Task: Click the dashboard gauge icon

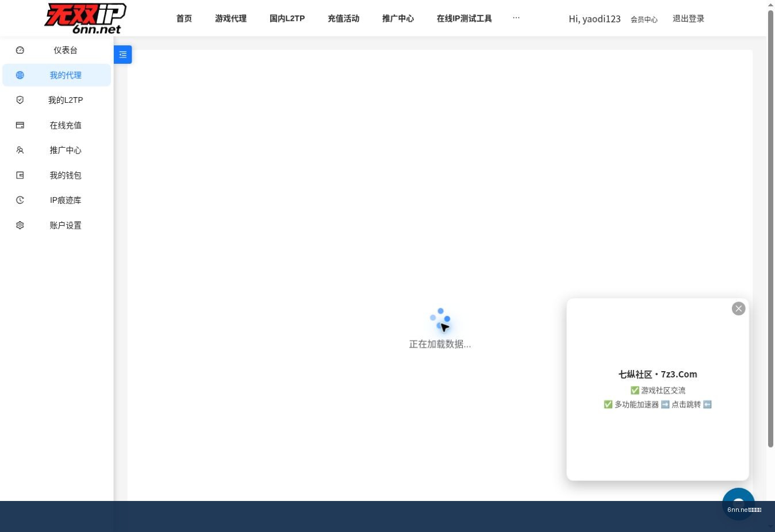Action: [20, 50]
